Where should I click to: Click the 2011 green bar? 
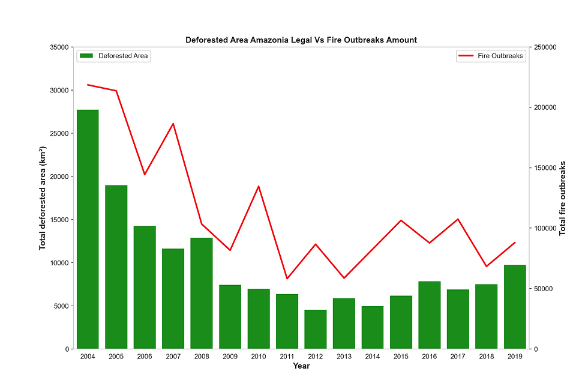click(287, 322)
